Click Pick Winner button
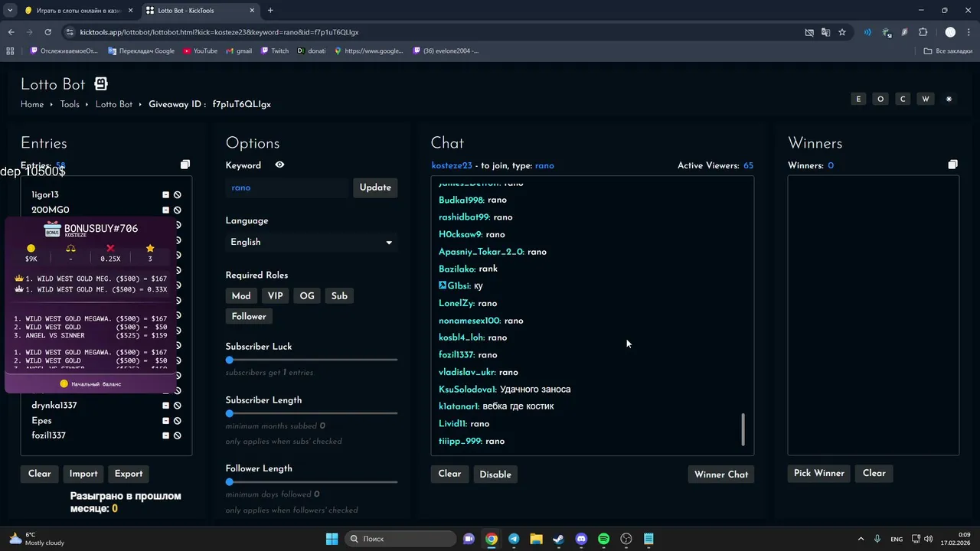Screen dimensions: 980x551 pos(819,473)
